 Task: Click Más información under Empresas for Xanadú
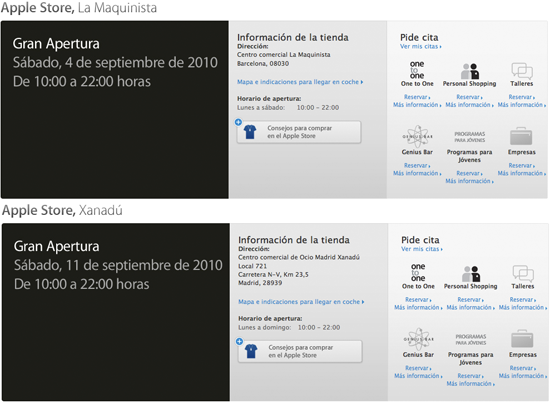[523, 376]
